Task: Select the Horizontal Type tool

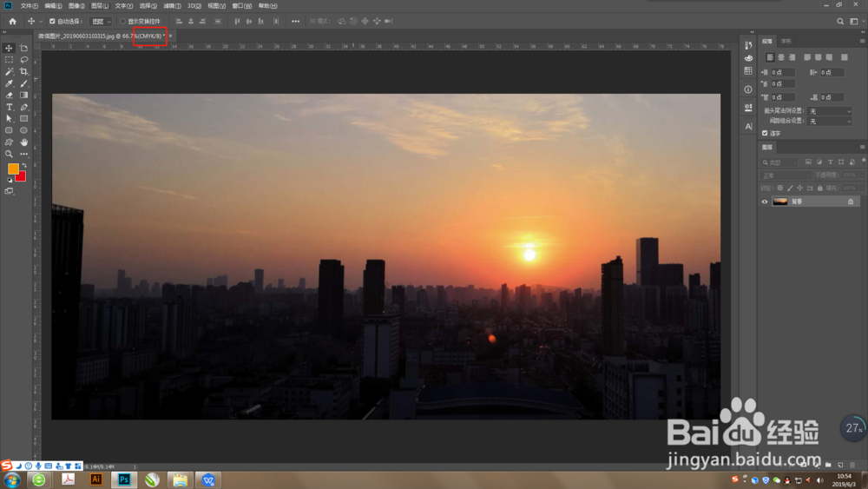Action: point(9,107)
